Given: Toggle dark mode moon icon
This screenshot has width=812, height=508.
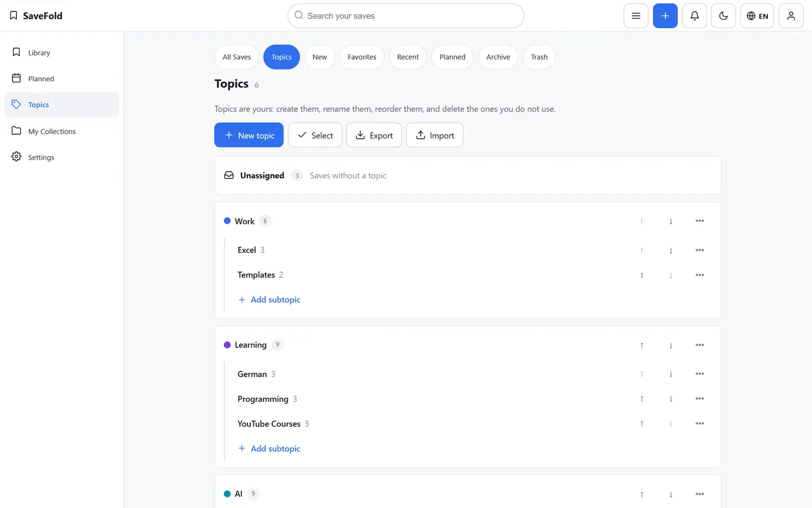Looking at the screenshot, I should point(723,16).
